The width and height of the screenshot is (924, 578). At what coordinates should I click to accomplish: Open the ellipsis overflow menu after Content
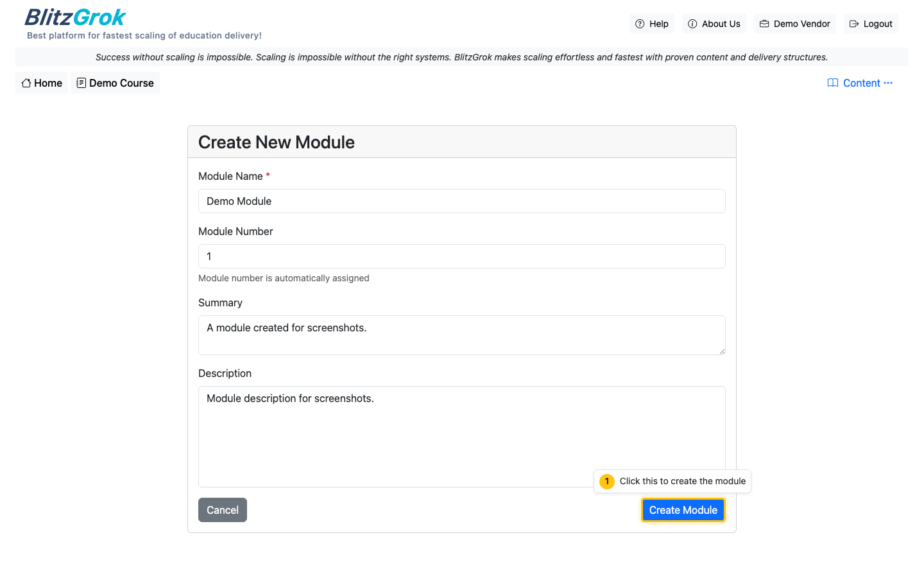pos(888,83)
